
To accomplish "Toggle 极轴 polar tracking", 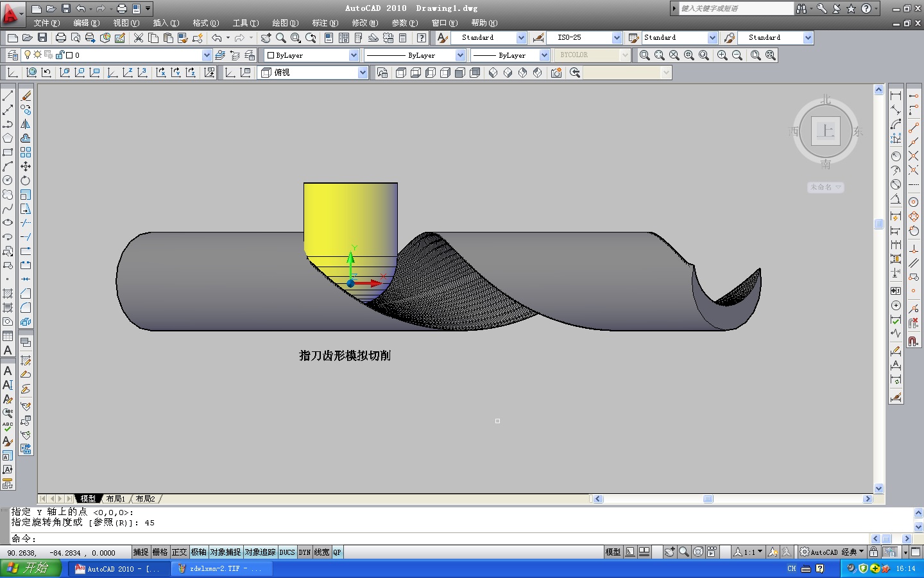I will point(198,552).
